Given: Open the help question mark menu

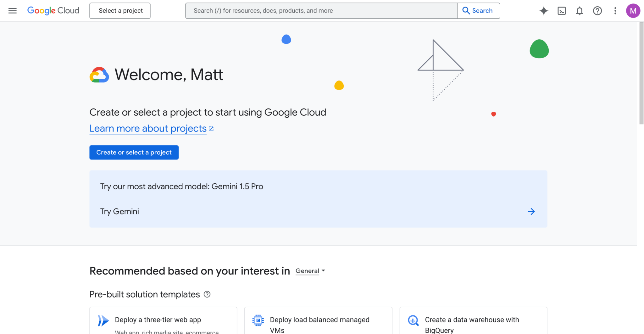Looking at the screenshot, I should pos(597,11).
